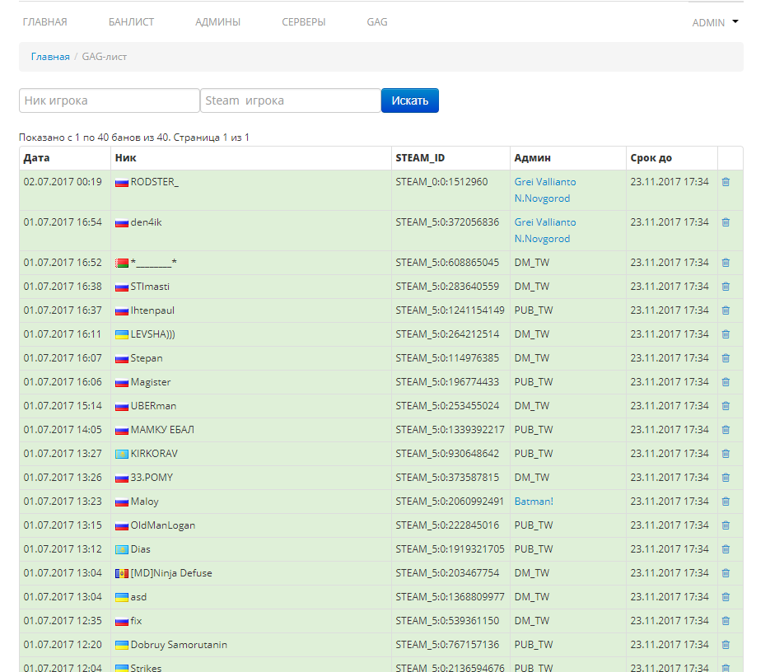Open the БАНЛИСТ menu item
Screen dimensions: 784x672
(x=131, y=22)
